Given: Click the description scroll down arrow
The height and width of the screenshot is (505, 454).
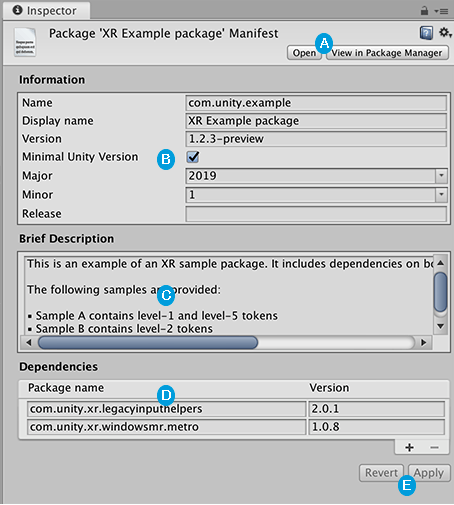Looking at the screenshot, I should pos(440,326).
